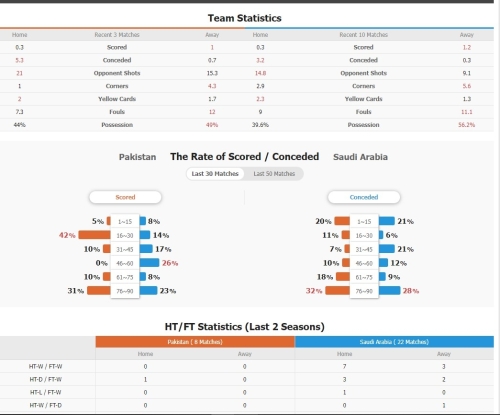This screenshot has height=415, width=500.
Task: Select the HT-D / FT-W row label
Action: click(46, 379)
